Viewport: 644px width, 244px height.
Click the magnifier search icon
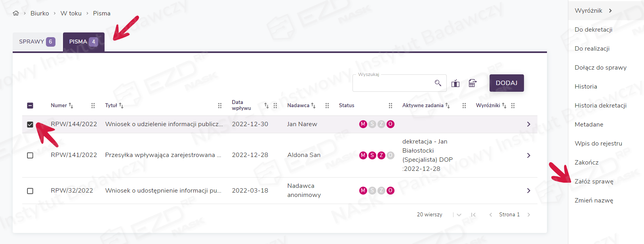(x=438, y=83)
